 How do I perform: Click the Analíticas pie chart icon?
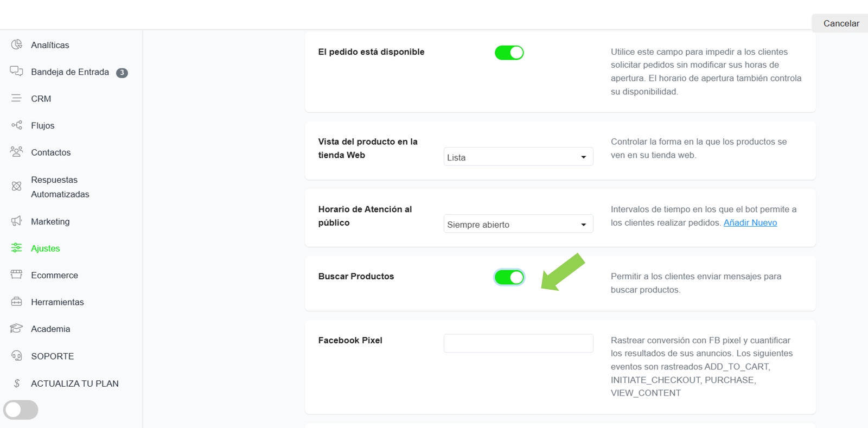coord(17,44)
